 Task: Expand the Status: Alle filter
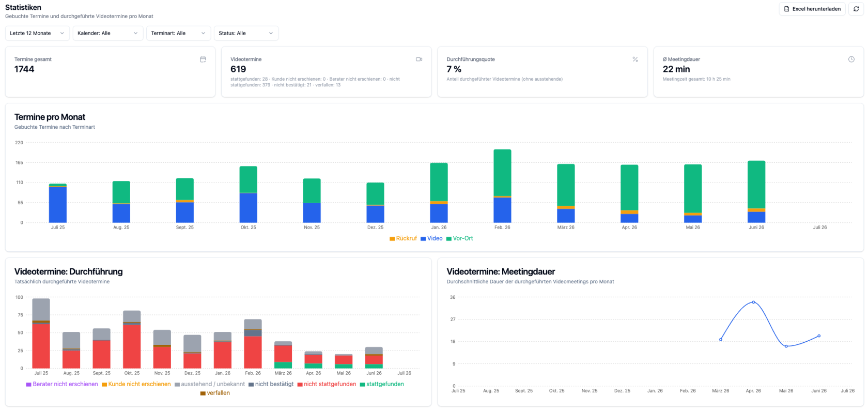pos(246,33)
